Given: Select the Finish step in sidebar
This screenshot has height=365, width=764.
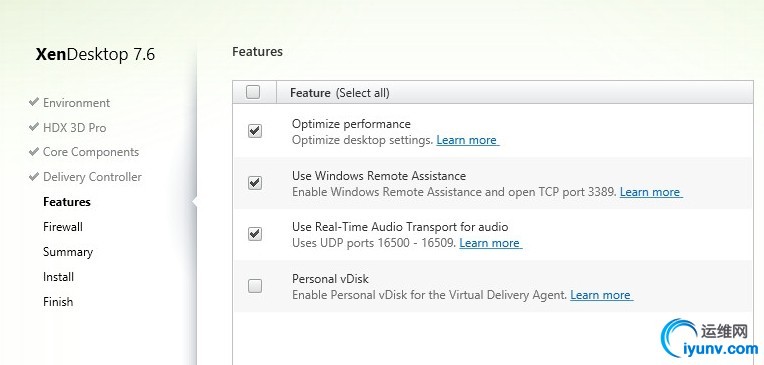Looking at the screenshot, I should click(x=58, y=302).
